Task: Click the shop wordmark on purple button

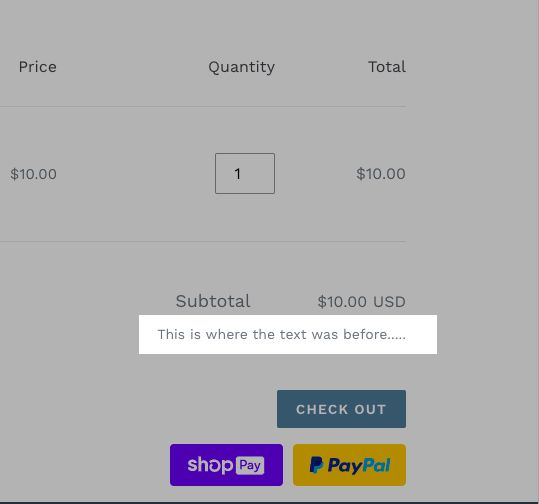Action: [210, 465]
